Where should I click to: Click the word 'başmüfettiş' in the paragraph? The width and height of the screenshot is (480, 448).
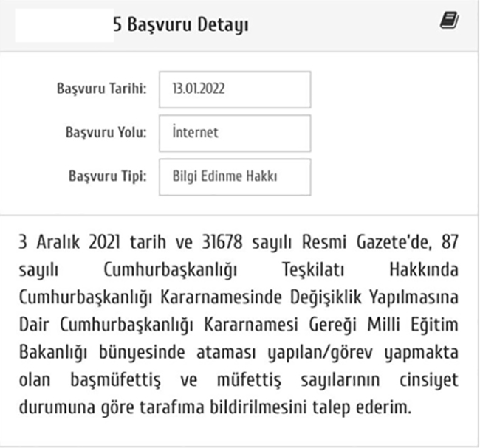coord(115,380)
